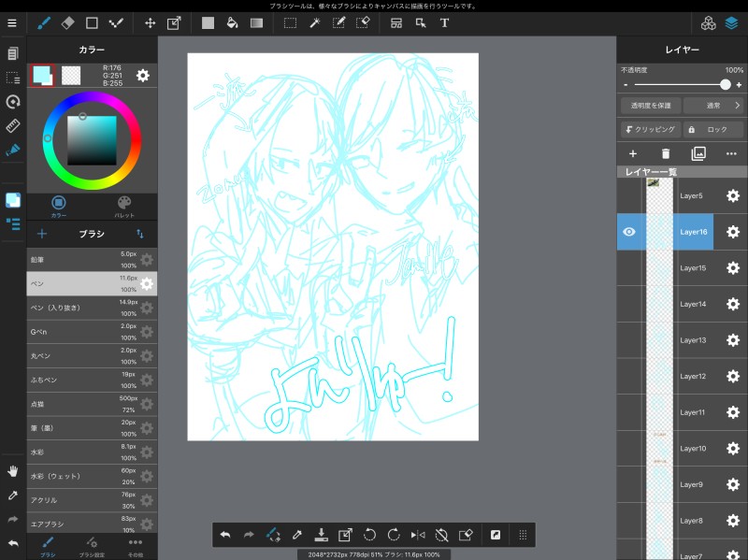Select the Brush tool in top toolbar
Viewport: 748px width, 560px height.
(44, 22)
